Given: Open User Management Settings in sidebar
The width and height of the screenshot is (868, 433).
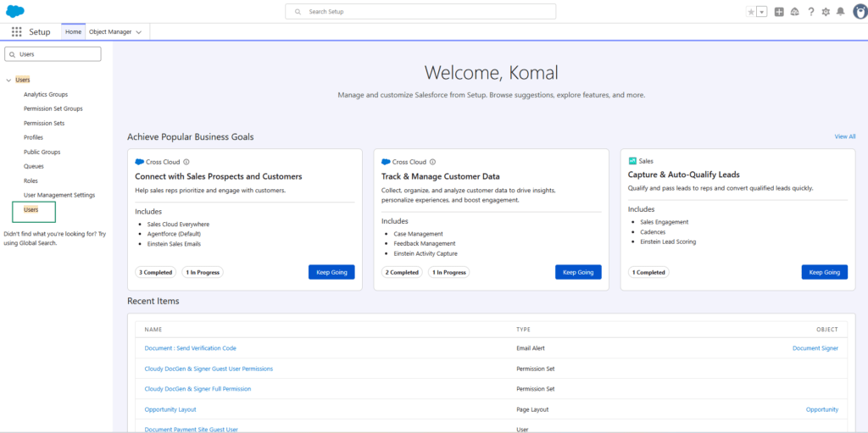Looking at the screenshot, I should tap(59, 196).
